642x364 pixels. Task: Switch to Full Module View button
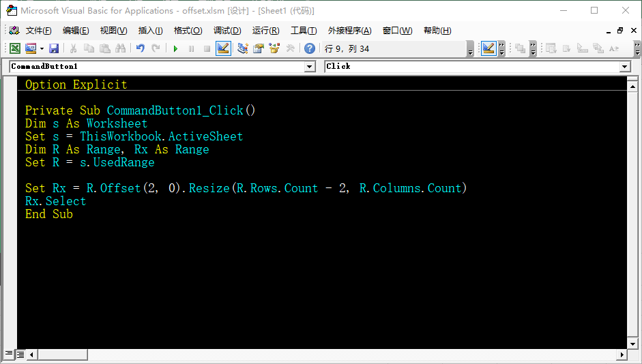20,354
